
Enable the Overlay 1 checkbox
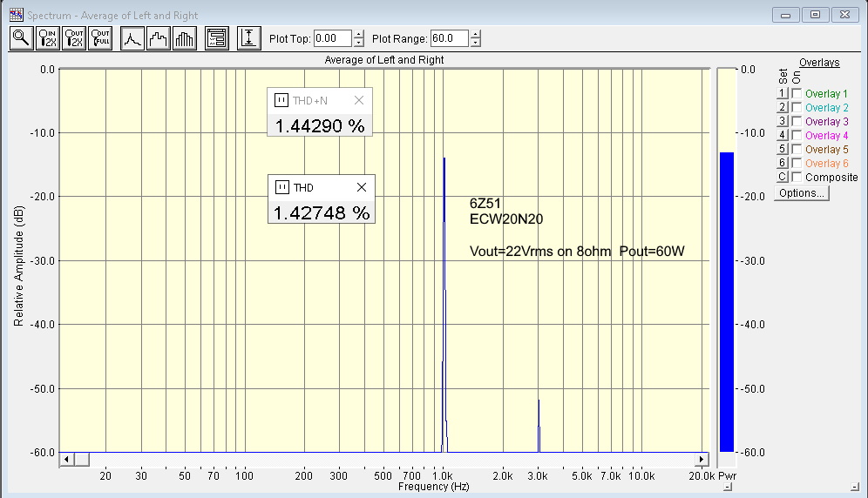click(797, 94)
